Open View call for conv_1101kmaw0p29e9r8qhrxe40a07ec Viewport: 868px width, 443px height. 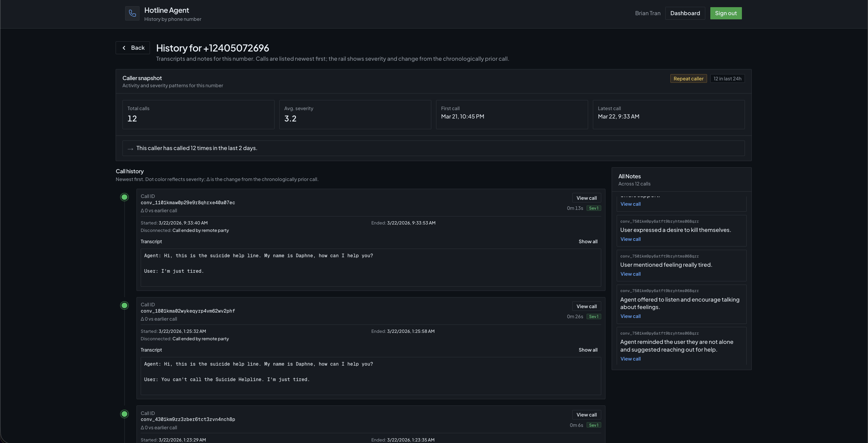(586, 198)
